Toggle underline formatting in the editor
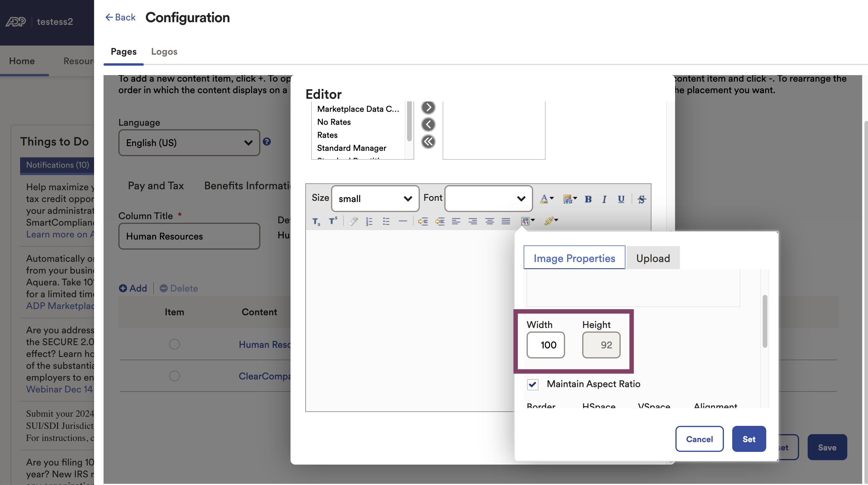 [621, 199]
